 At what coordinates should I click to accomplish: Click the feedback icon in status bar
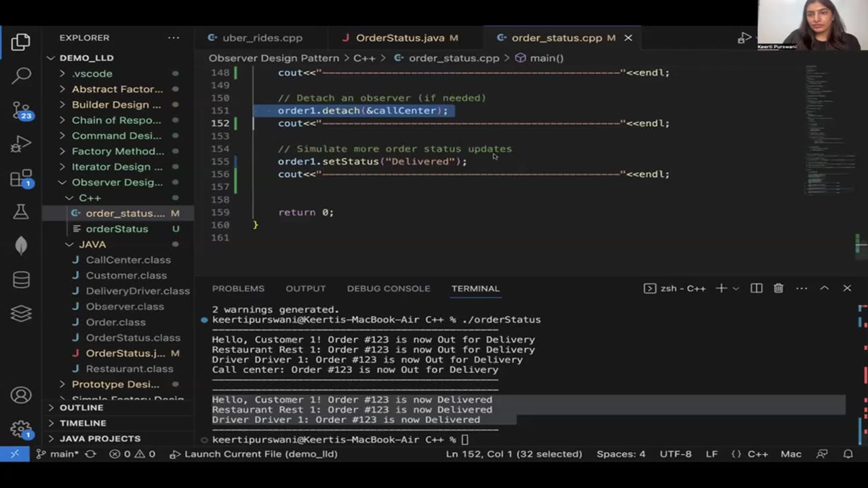click(822, 454)
